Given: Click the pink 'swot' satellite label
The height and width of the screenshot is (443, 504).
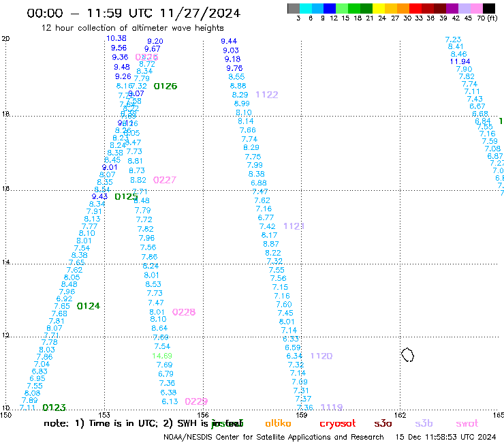Looking at the screenshot, I should 467,424.
